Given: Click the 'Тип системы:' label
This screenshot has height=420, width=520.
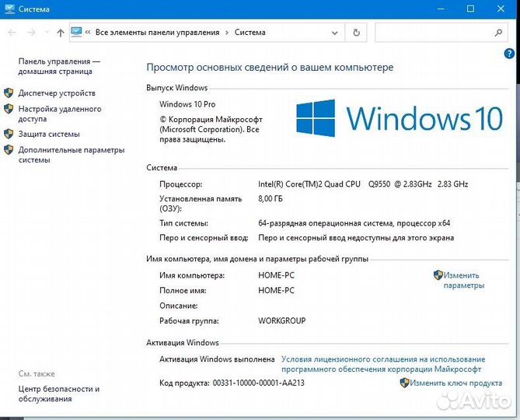Looking at the screenshot, I should [183, 223].
